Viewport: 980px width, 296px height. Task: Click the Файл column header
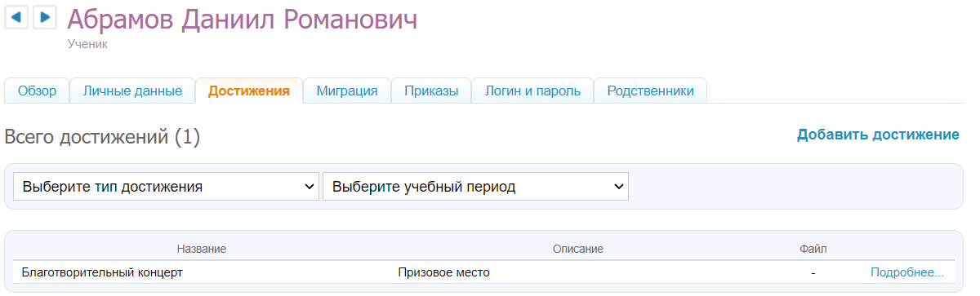813,248
